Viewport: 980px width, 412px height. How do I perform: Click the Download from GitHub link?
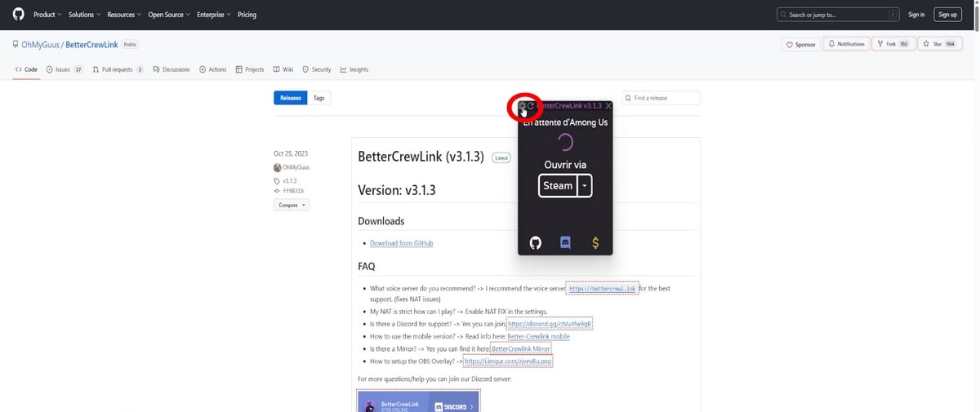(401, 243)
